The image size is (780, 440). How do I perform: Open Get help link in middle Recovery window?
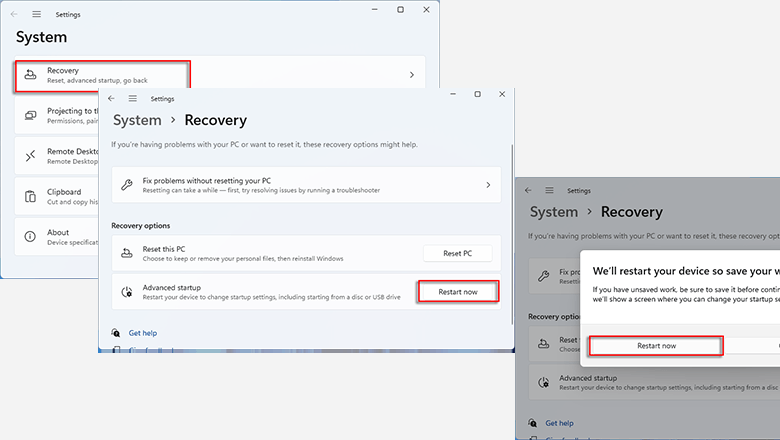click(x=142, y=333)
